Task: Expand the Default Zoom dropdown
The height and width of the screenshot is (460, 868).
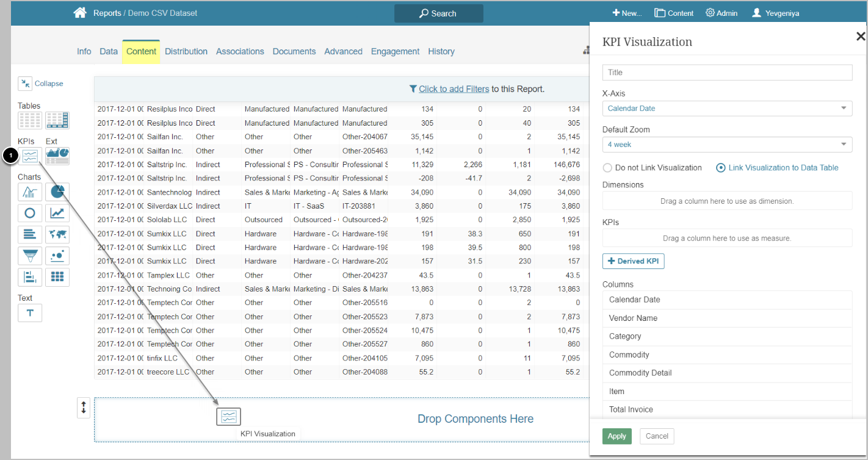Action: [727, 145]
